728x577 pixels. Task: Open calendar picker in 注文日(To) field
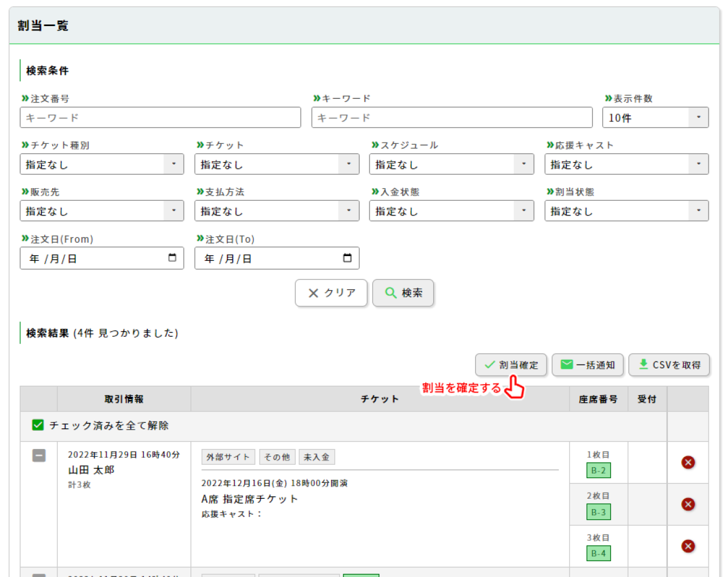347,258
